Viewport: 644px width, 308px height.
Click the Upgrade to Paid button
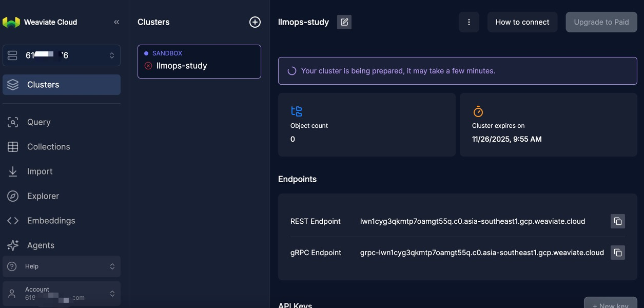[601, 22]
